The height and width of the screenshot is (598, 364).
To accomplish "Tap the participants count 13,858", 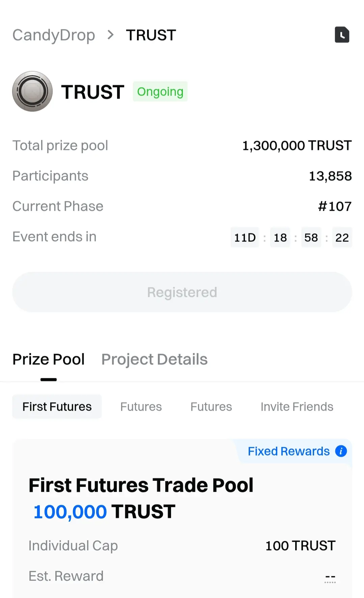I will pyautogui.click(x=330, y=176).
